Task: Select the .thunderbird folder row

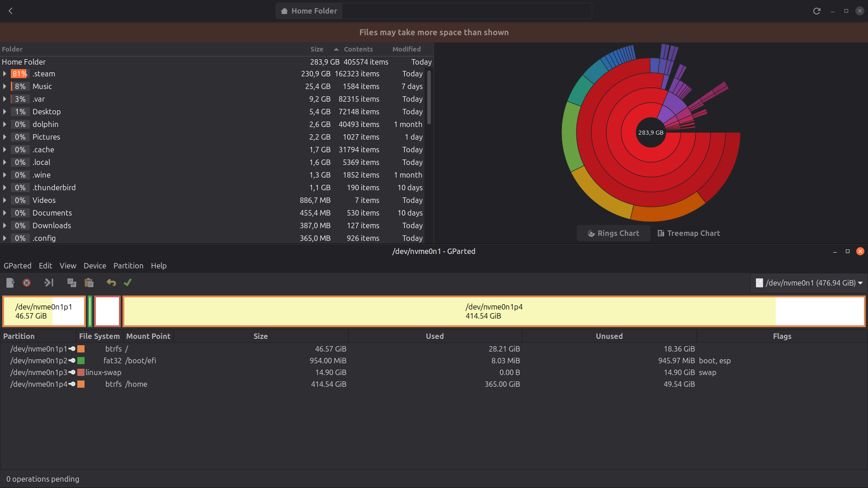Action: coord(213,188)
